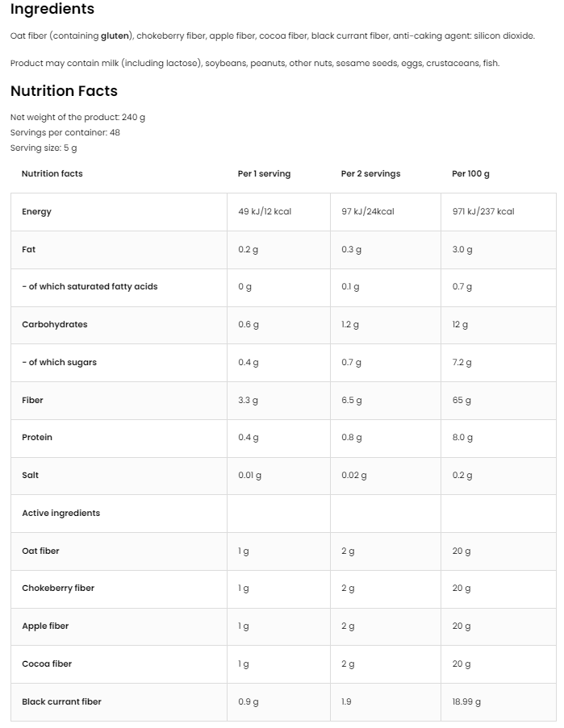This screenshot has width=564, height=728.
Task: Select the Energy row label
Action: (x=36, y=212)
